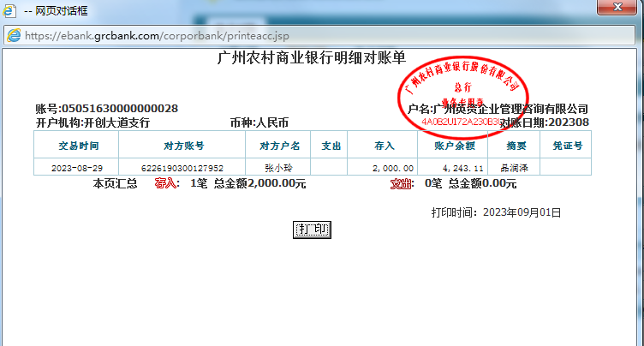The height and width of the screenshot is (346, 644).
Task: Click the 对方户名 column header
Action: (x=280, y=146)
